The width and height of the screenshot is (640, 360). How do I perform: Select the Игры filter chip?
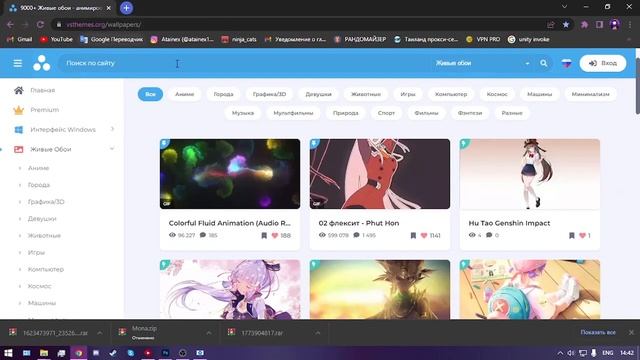click(x=408, y=94)
